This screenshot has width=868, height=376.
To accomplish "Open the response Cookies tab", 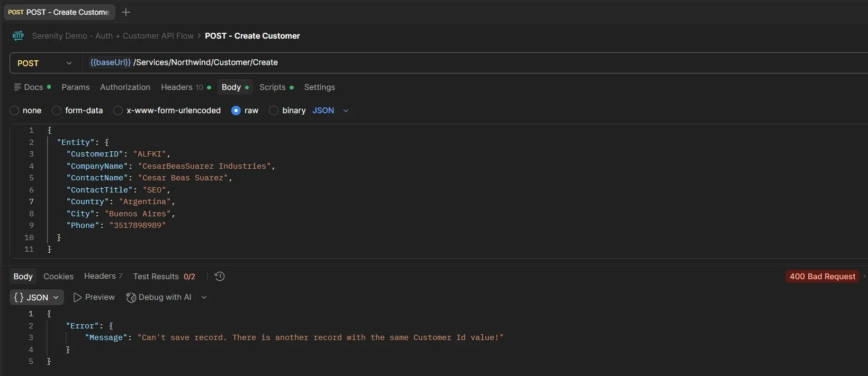I will click(x=58, y=277).
